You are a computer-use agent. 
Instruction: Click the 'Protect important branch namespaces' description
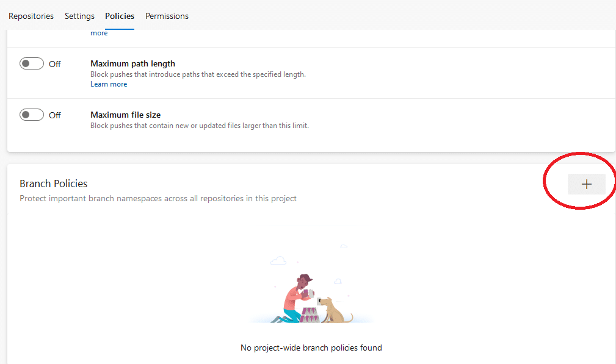point(158,199)
